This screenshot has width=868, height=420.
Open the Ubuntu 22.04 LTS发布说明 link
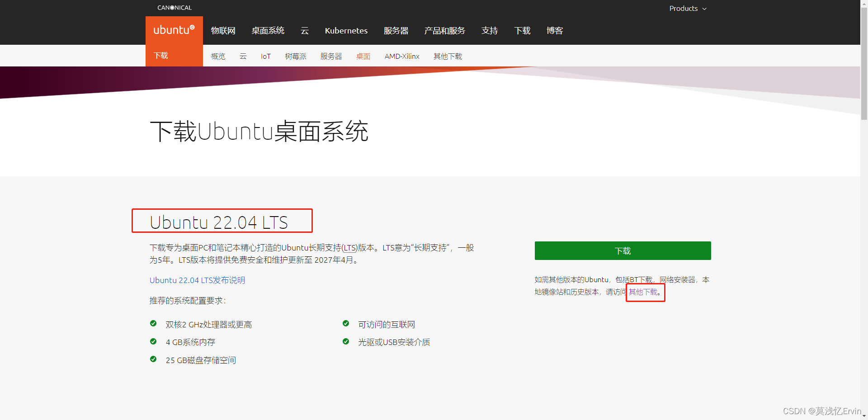197,280
